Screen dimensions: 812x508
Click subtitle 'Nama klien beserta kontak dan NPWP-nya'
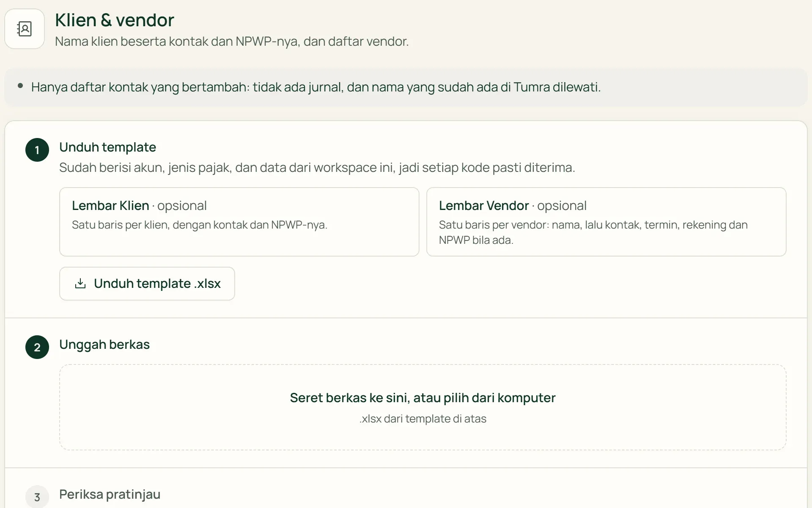[232, 41]
